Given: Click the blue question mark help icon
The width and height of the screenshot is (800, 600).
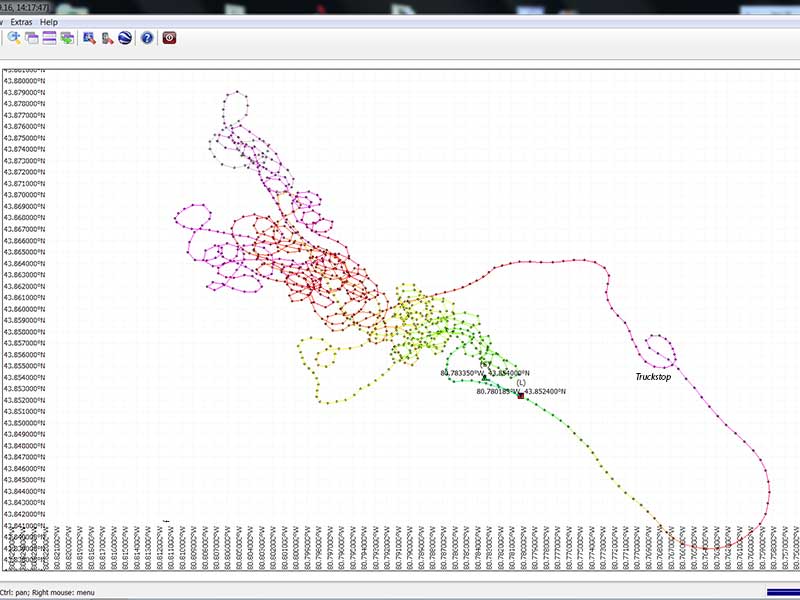Looking at the screenshot, I should 147,38.
